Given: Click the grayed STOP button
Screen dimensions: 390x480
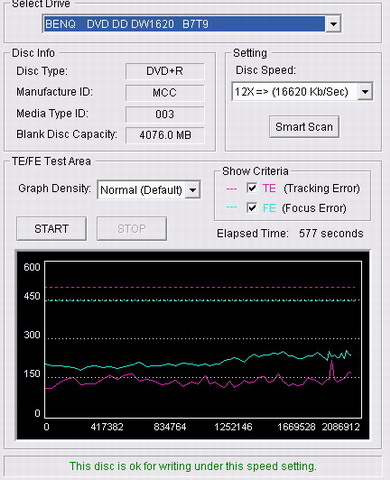Looking at the screenshot, I should 132,229.
